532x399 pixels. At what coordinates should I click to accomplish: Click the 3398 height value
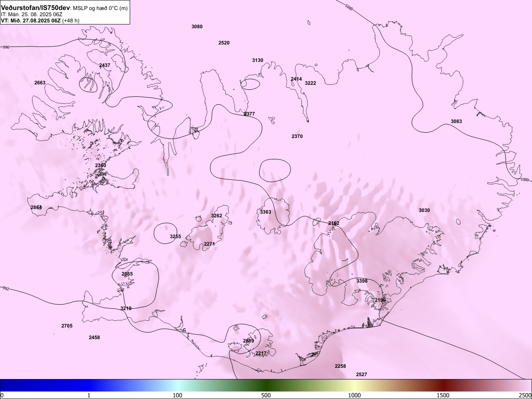(x=362, y=281)
